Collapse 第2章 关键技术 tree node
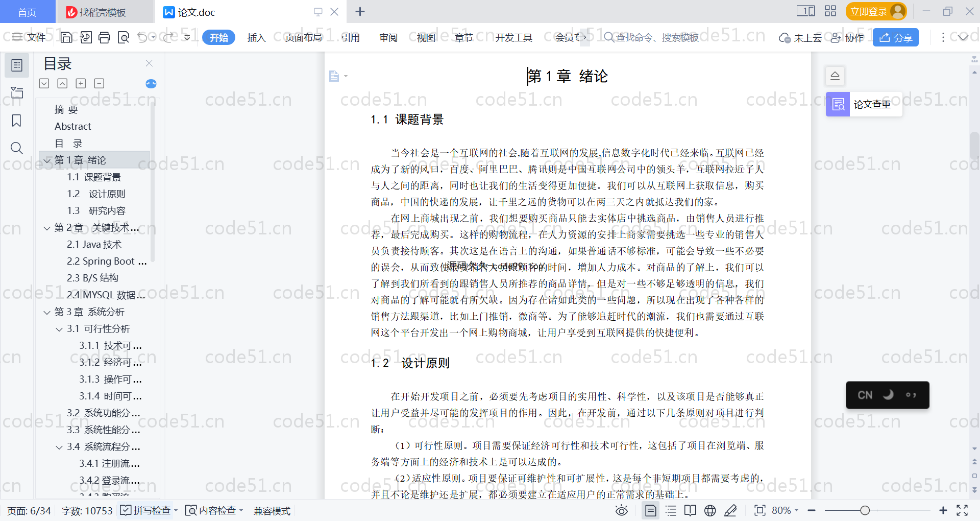Image resolution: width=980 pixels, height=521 pixels. click(47, 228)
